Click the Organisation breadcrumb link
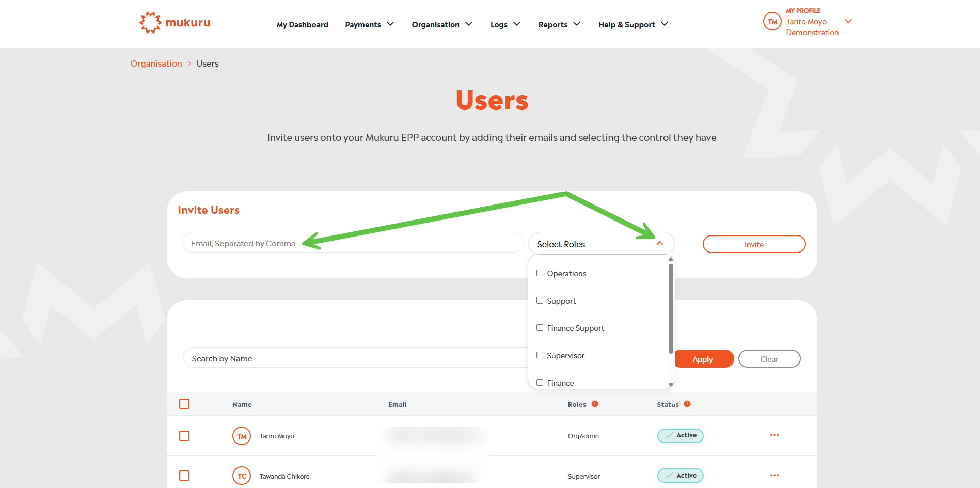Image resolution: width=980 pixels, height=488 pixels. (156, 64)
